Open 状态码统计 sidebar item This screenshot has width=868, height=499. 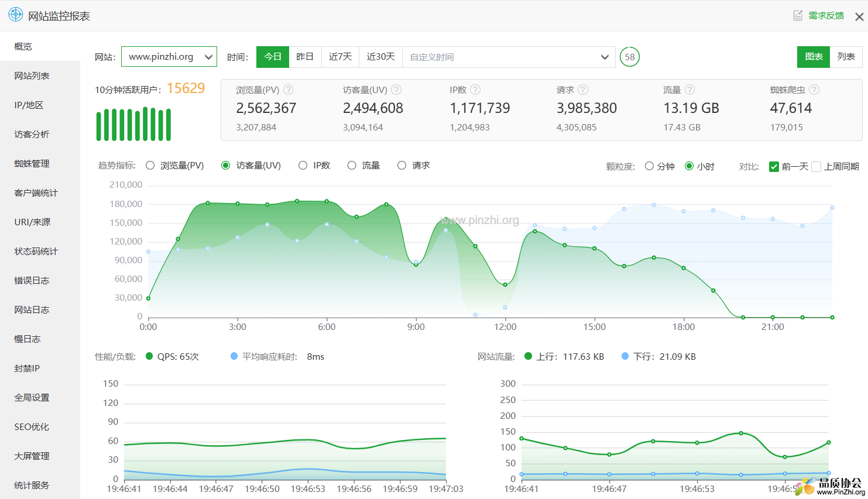[x=40, y=251]
